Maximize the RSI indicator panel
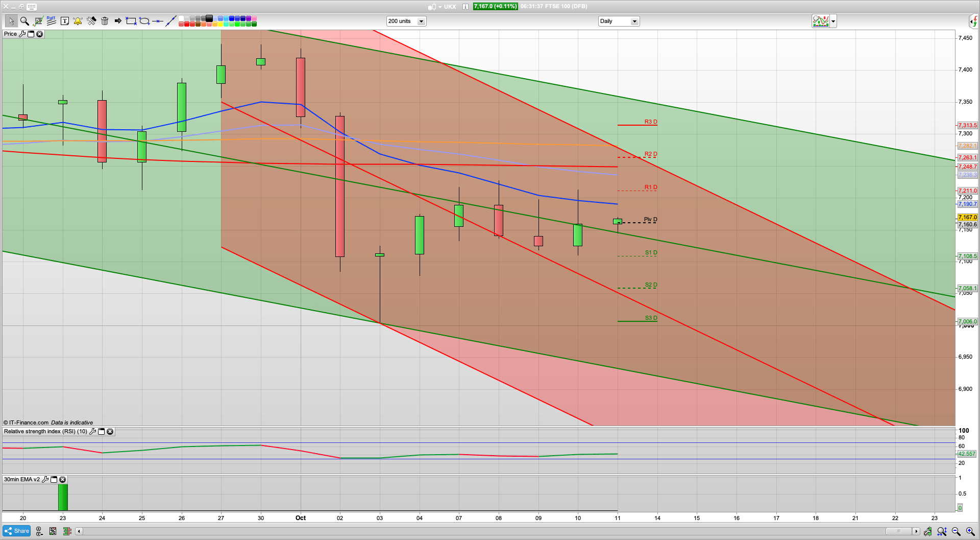 click(101, 431)
